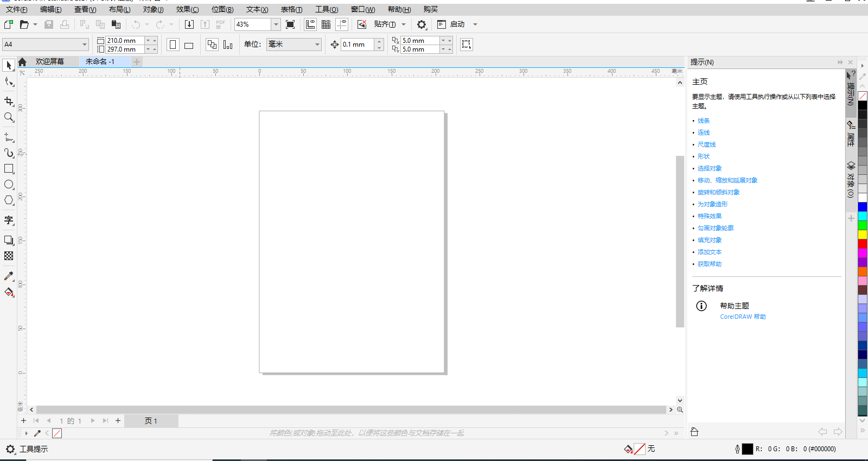Select the Artistic Media tool
Viewport: 868px width, 461px height.
pyautogui.click(x=9, y=153)
